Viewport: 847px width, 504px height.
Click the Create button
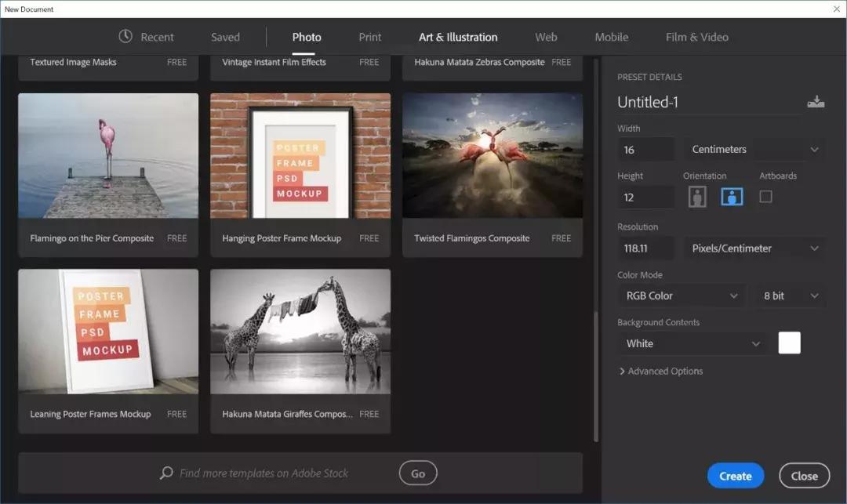tap(735, 476)
